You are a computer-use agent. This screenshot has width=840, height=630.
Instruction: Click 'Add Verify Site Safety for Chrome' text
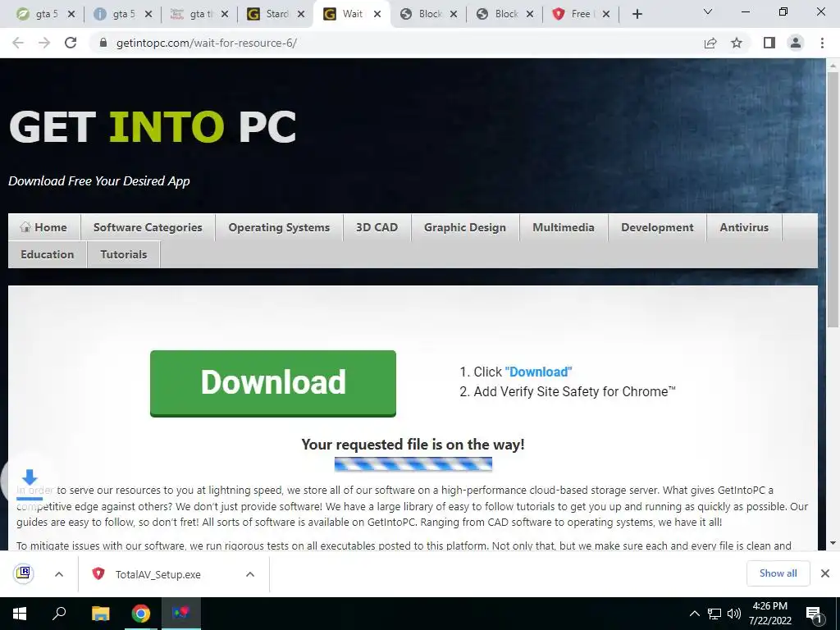574,391
